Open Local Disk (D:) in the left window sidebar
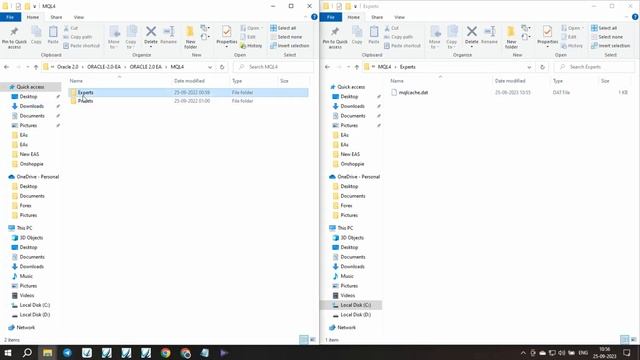Screen dimensions: 640x360 point(35,315)
